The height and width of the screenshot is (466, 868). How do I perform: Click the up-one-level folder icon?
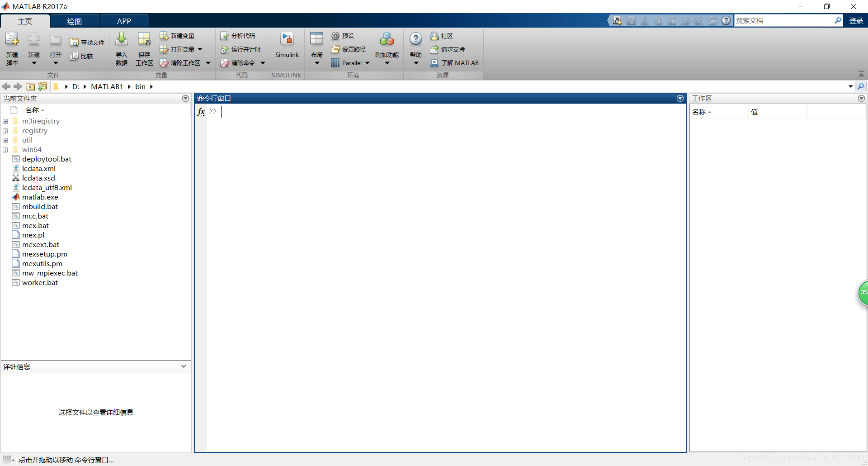pyautogui.click(x=30, y=86)
